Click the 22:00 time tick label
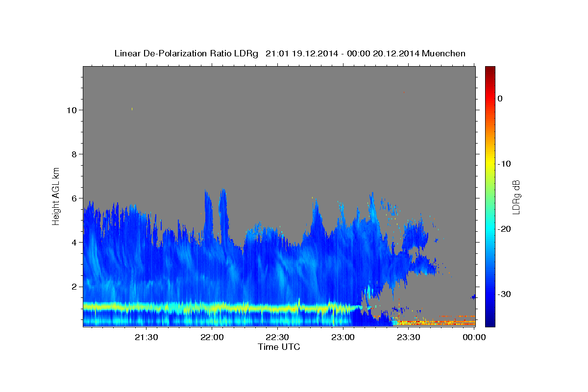Viewport: 588px width, 392px height. tap(212, 337)
